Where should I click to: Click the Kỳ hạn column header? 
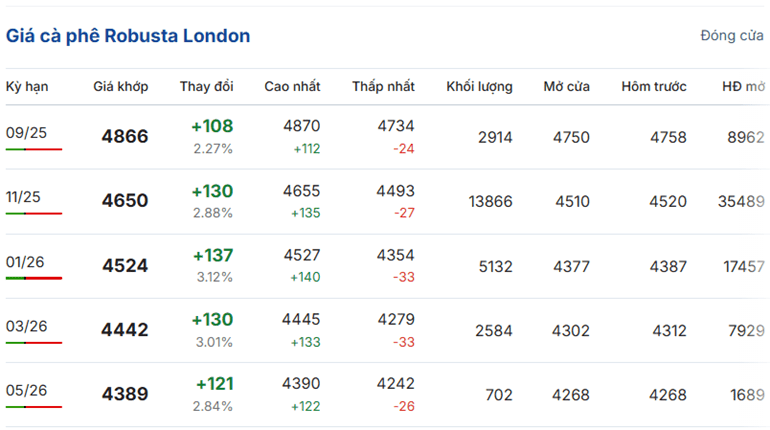click(x=27, y=86)
